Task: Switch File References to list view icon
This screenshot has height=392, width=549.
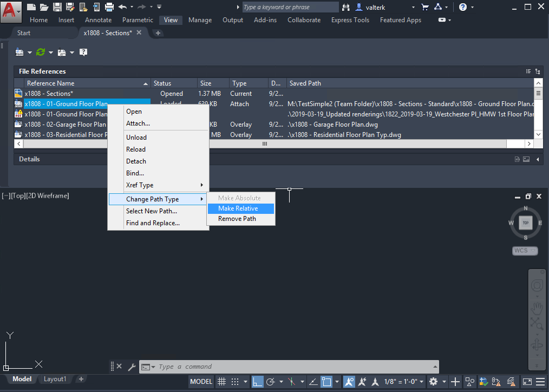Action: 528,71
